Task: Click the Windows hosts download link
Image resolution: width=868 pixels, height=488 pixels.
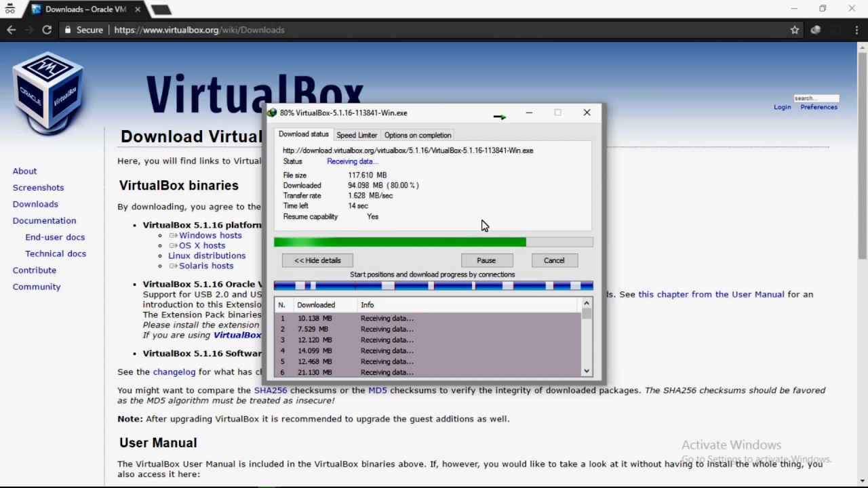Action: [x=210, y=235]
